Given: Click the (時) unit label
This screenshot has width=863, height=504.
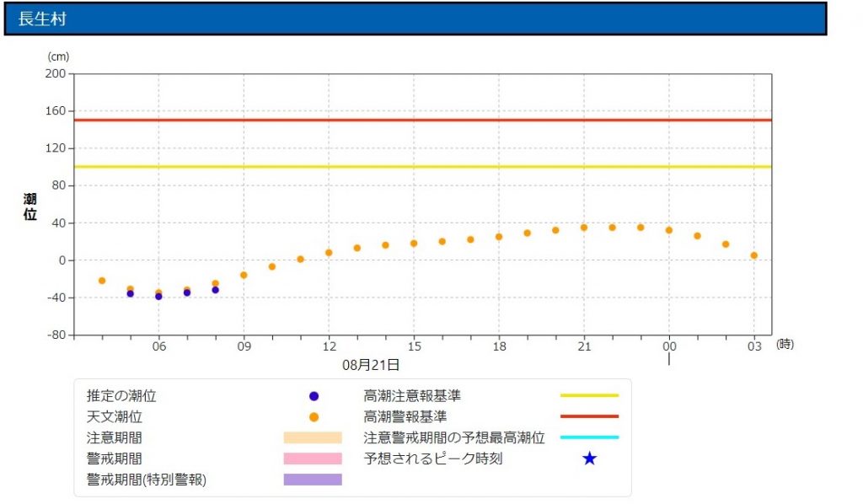Looking at the screenshot, I should pos(785,344).
